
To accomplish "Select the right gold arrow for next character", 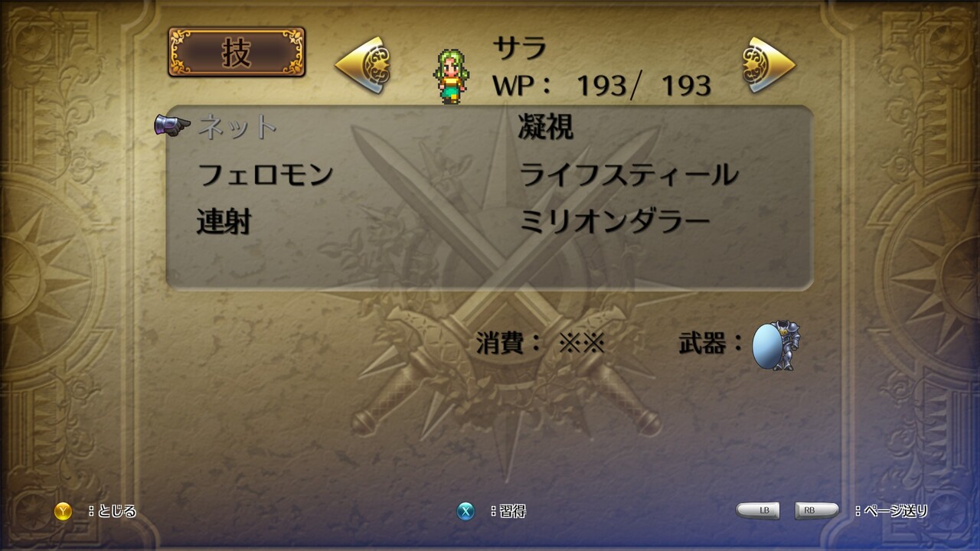I will coord(769,65).
